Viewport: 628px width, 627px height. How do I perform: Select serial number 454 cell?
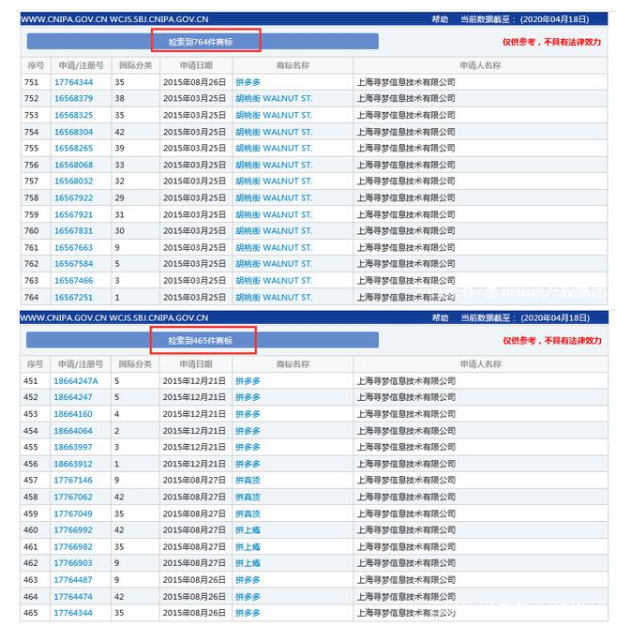point(31,431)
